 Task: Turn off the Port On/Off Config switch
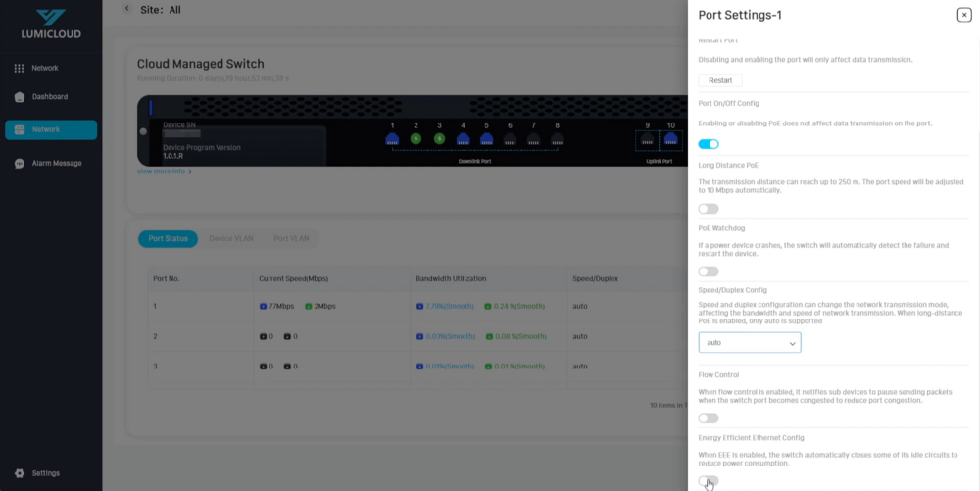[709, 144]
